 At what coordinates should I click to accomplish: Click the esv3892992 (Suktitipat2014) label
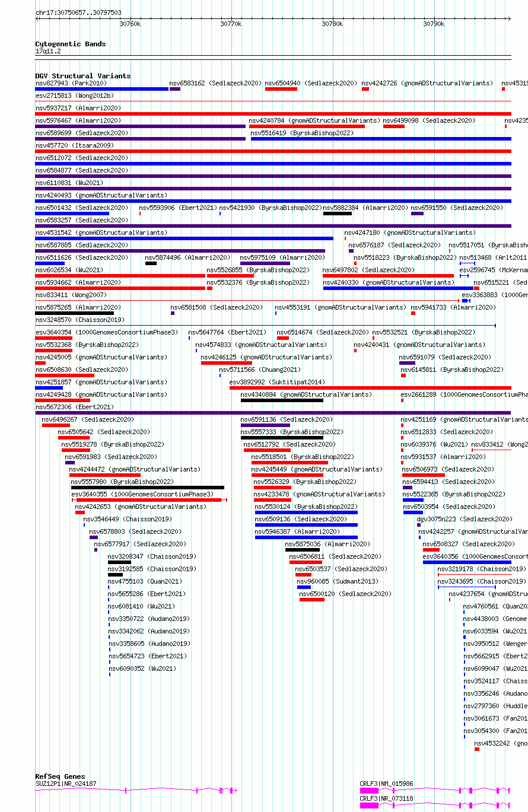point(277,382)
